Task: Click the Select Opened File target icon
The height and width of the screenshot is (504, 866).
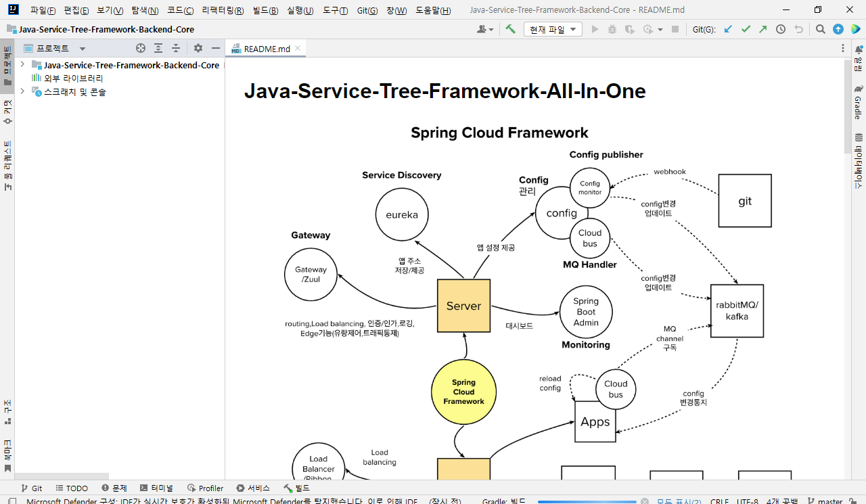Action: pyautogui.click(x=141, y=48)
